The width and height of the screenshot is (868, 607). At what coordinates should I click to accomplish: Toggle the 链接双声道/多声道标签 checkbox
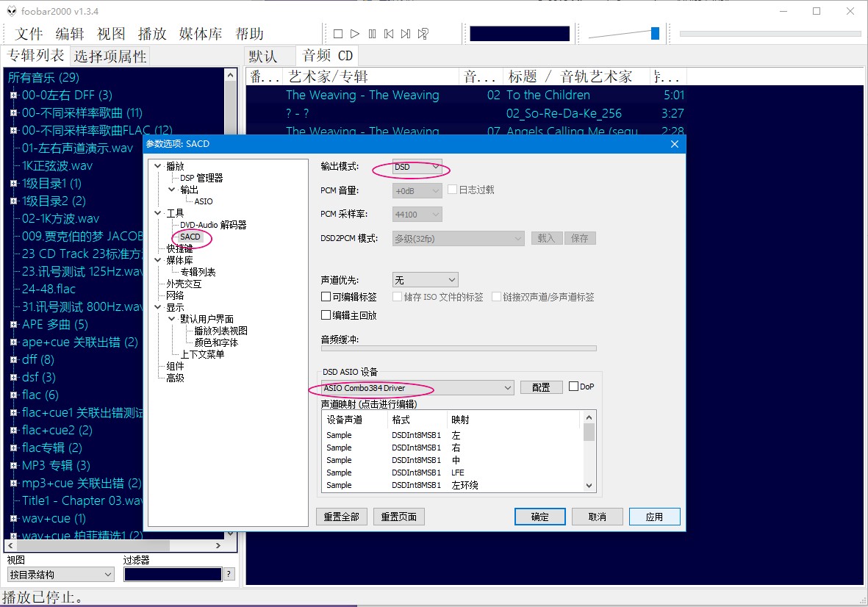(x=497, y=297)
